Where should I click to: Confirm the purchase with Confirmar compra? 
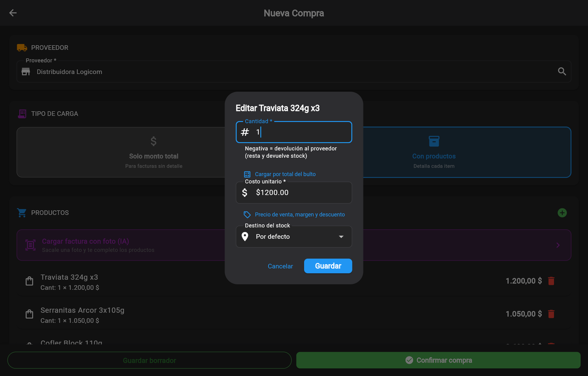[x=438, y=360]
